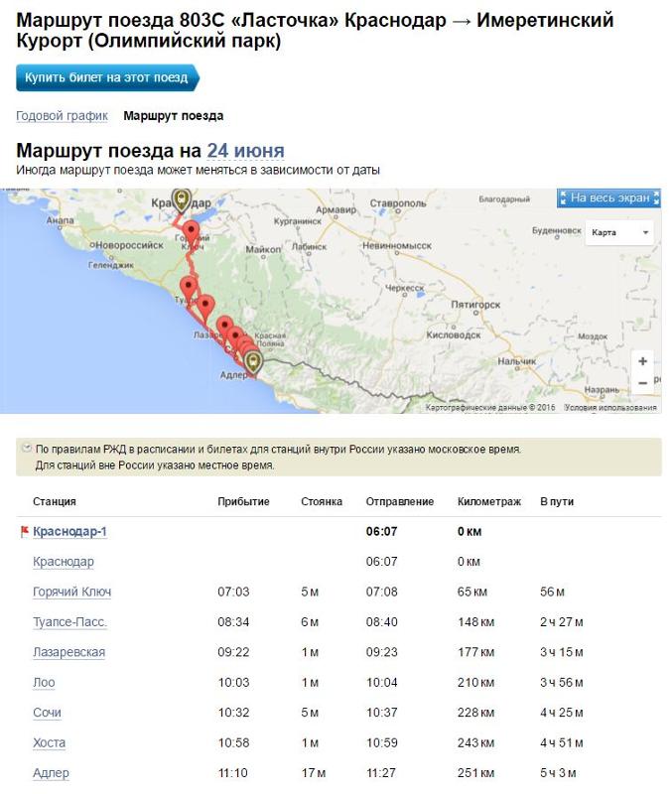Click the red flag icon beside Краснодар-1
Viewport: 672px width, 794px height.
click(x=24, y=532)
